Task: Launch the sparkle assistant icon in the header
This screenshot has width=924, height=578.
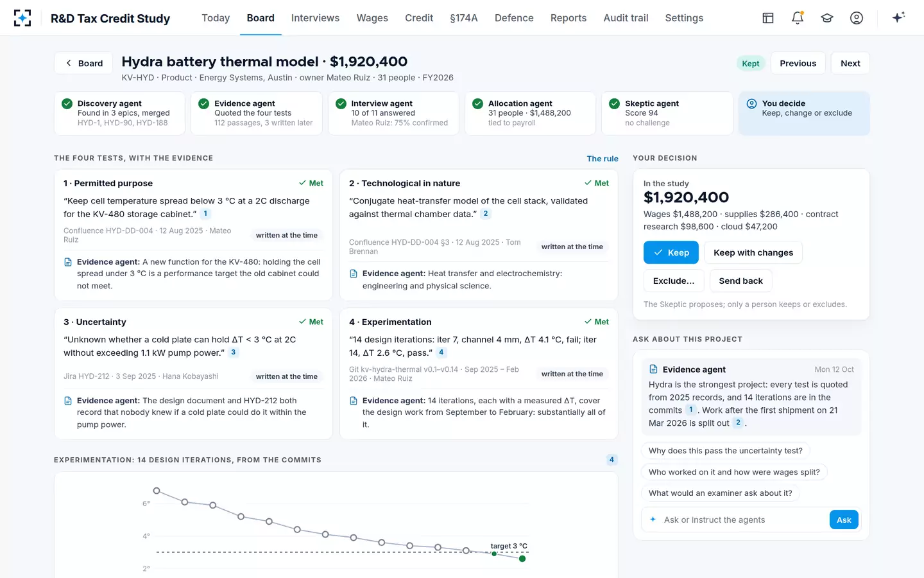Action: (x=898, y=17)
